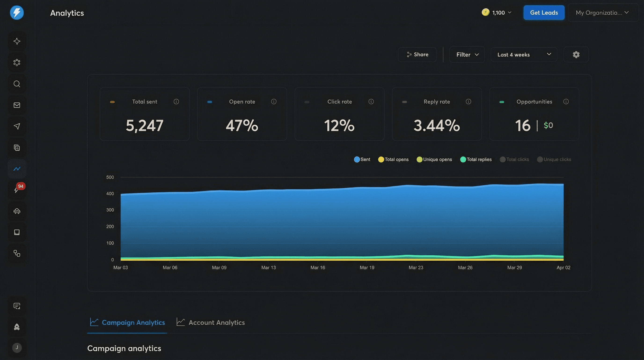The width and height of the screenshot is (644, 360).
Task: Open the Last 4 weeks date dropdown
Action: coord(524,55)
